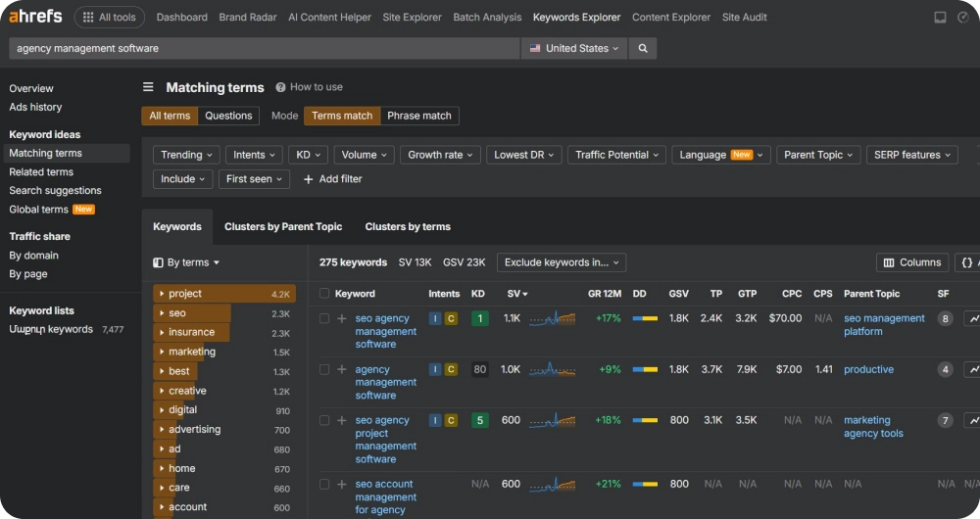The image size is (980, 519).
Task: Open SERP trend icon for first keyword row
Action: click(972, 318)
